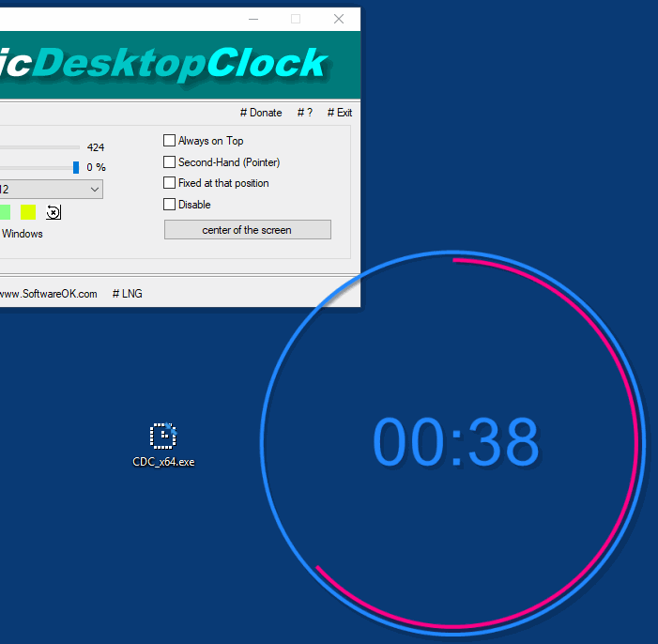
Task: Click the transparency slider handle at 0 %
Action: tap(76, 167)
